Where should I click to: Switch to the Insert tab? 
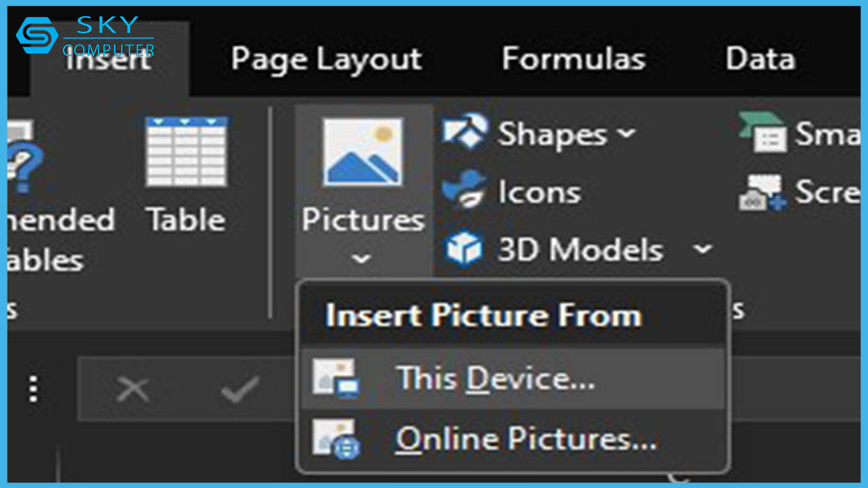pos(108,60)
